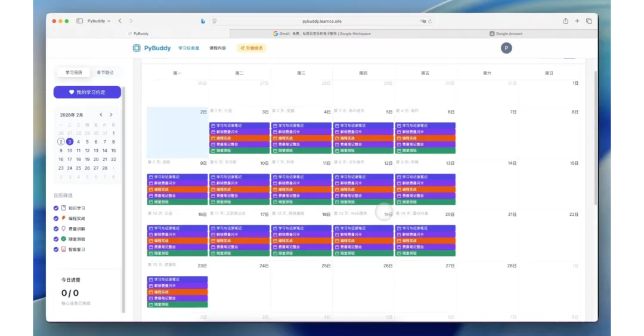Switch to the Google Account browser tab

pos(506,34)
